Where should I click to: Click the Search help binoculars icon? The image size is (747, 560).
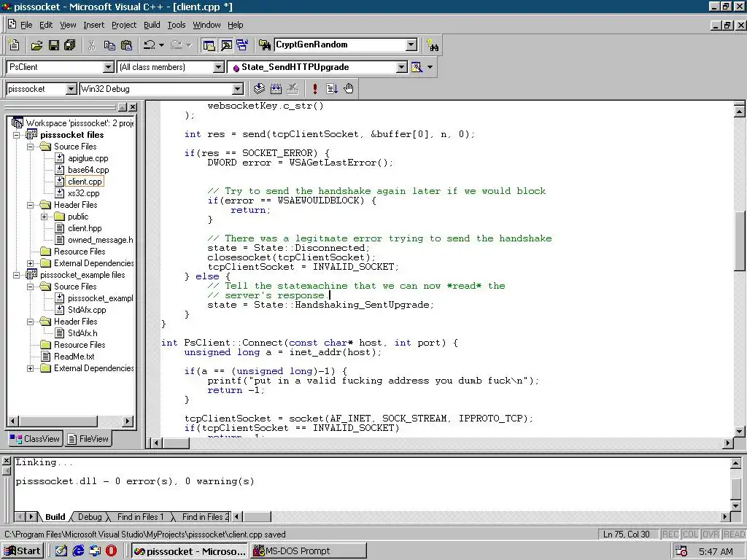click(433, 45)
